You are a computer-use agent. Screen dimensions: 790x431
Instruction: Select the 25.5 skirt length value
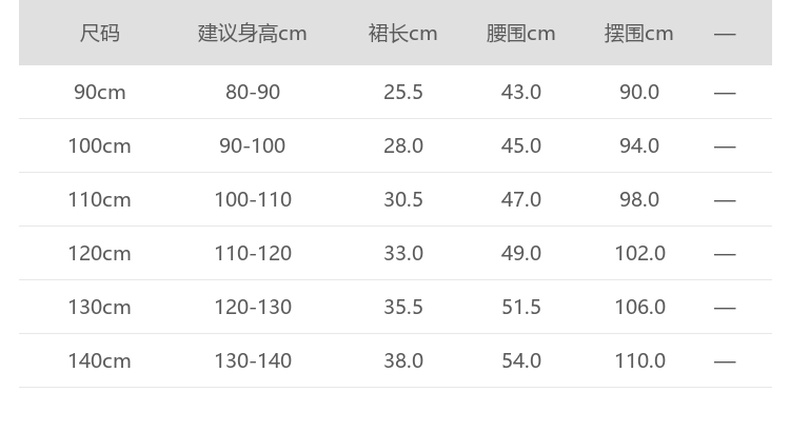403,92
